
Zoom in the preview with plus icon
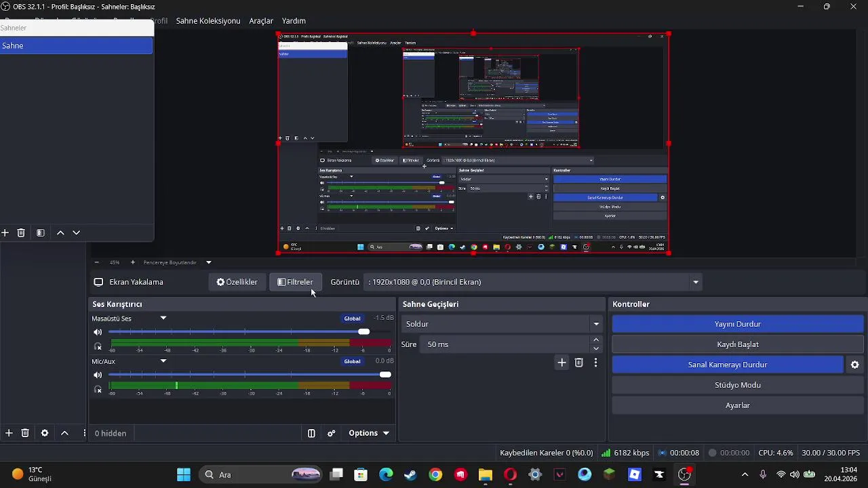point(132,262)
